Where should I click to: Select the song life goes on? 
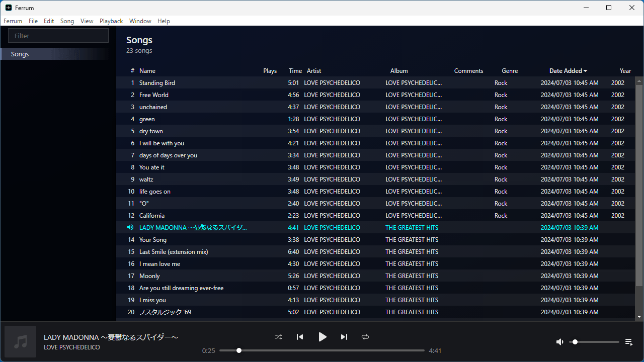(376, 192)
